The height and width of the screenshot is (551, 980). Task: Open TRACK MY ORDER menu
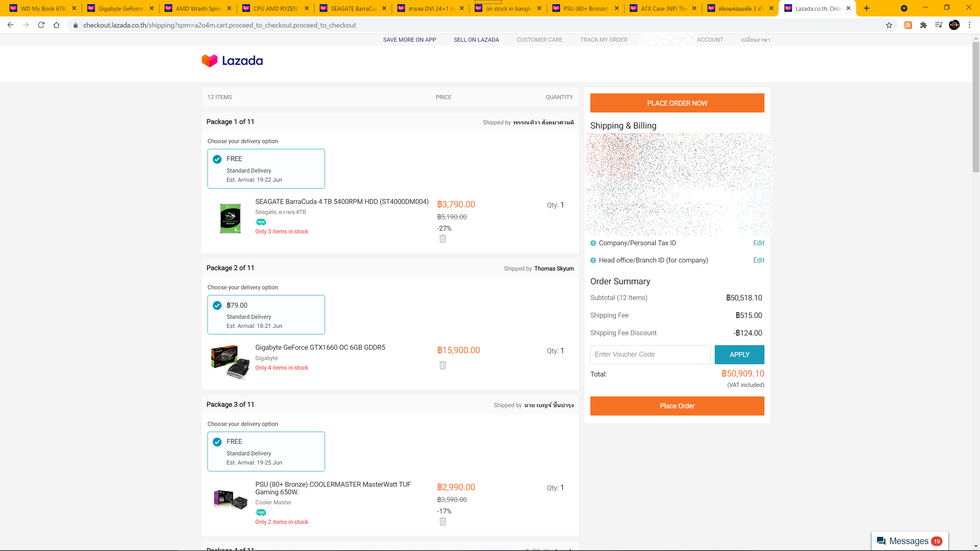(604, 40)
